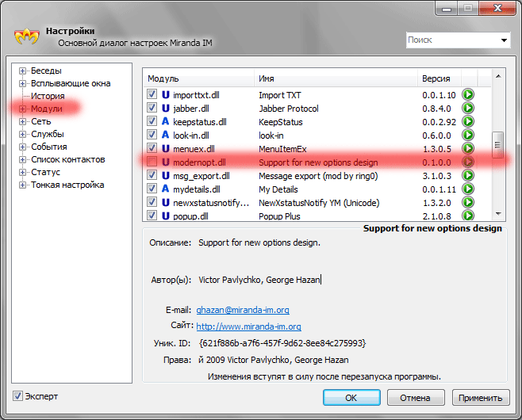The width and height of the screenshot is (522, 420).
Task: Click the OK button
Action: point(351,398)
